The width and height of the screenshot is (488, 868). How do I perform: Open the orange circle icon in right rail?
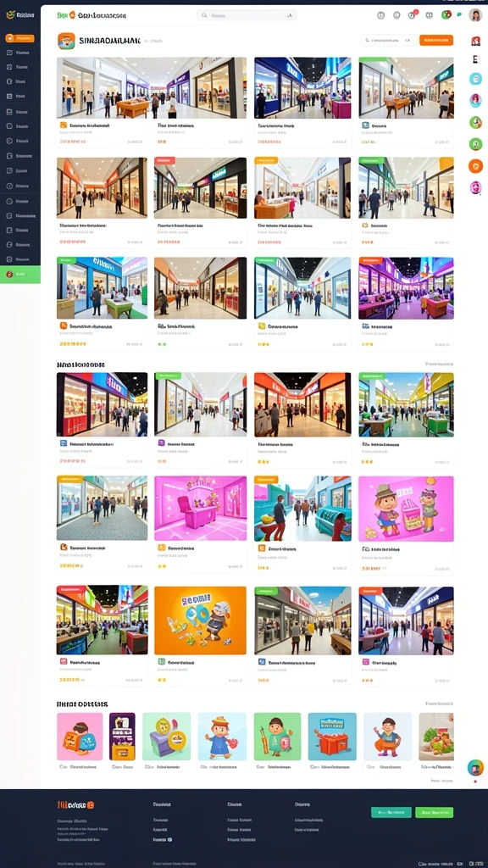475,165
